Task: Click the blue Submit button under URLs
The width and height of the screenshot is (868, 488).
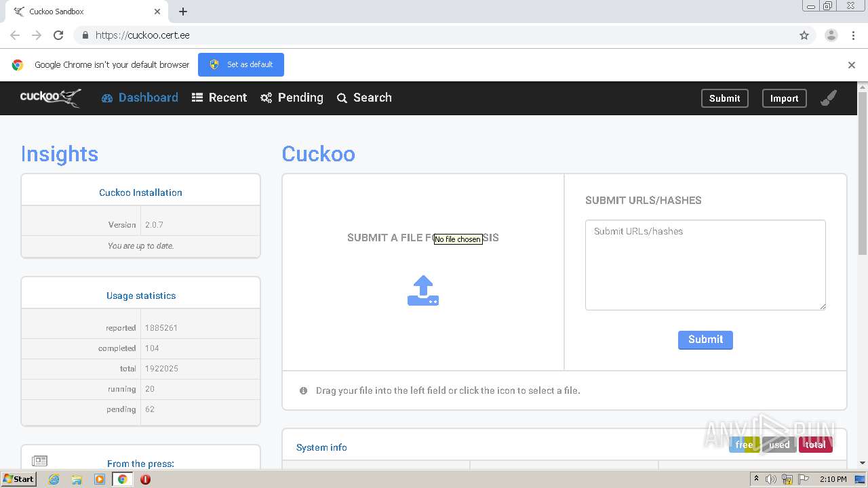Action: pos(705,340)
